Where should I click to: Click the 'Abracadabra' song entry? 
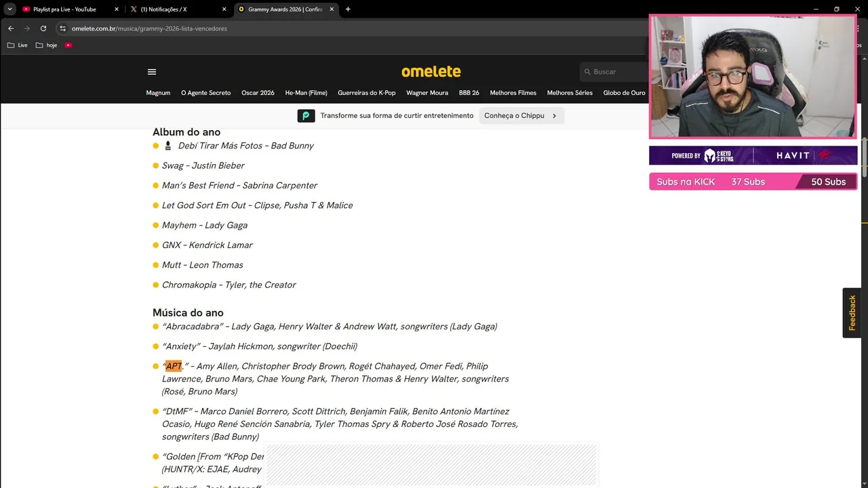[x=330, y=327]
